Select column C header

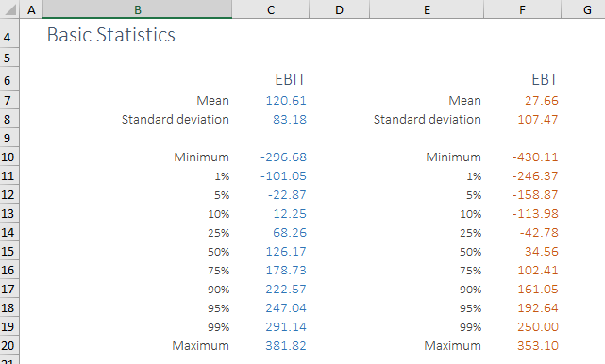pyautogui.click(x=271, y=9)
